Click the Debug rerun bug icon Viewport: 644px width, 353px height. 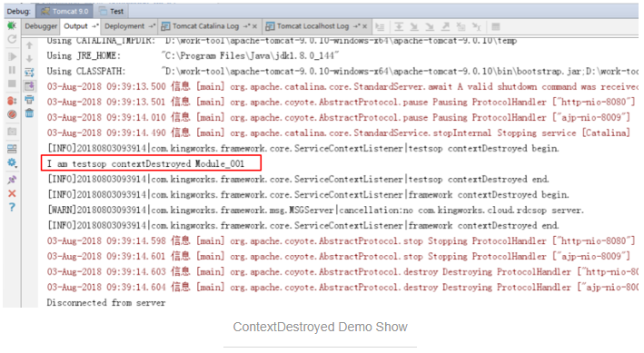point(12,25)
